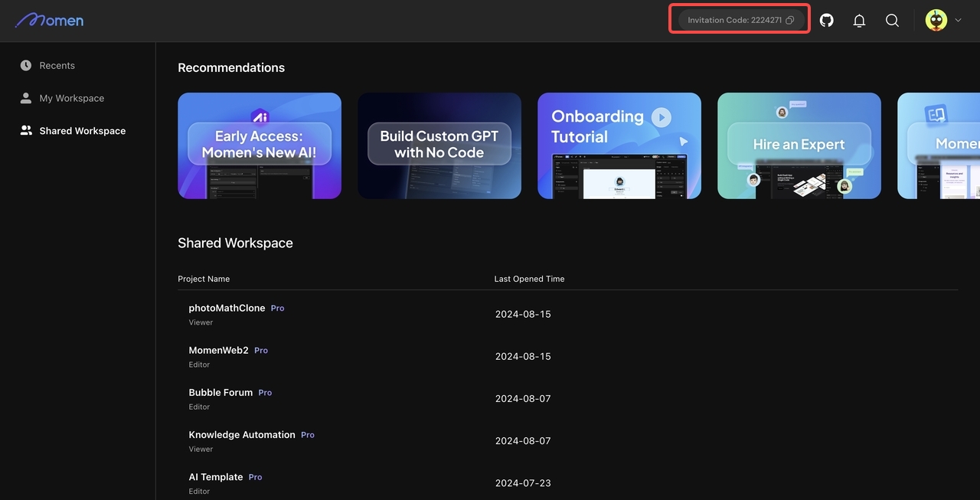Play the Onboarding Tutorial video icon
Image resolution: width=980 pixels, height=500 pixels.
[x=661, y=117]
